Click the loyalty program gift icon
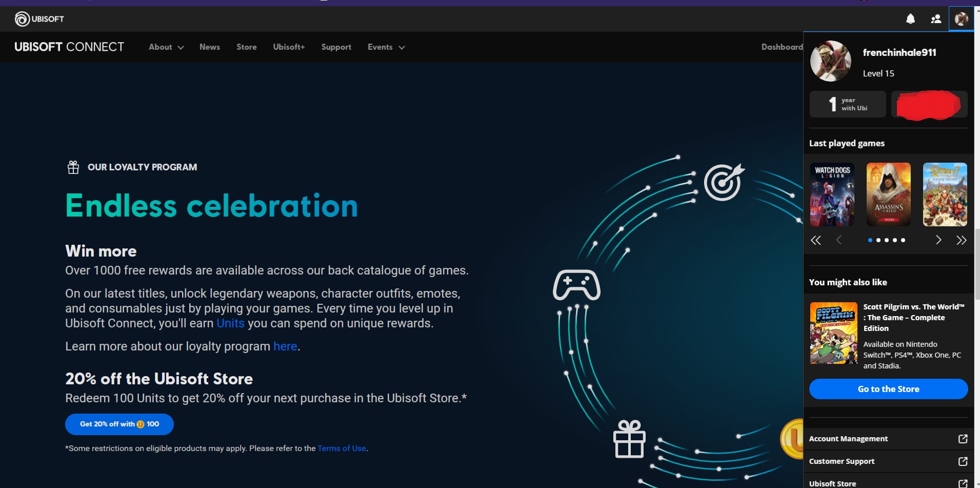Image resolution: width=980 pixels, height=488 pixels. (73, 167)
